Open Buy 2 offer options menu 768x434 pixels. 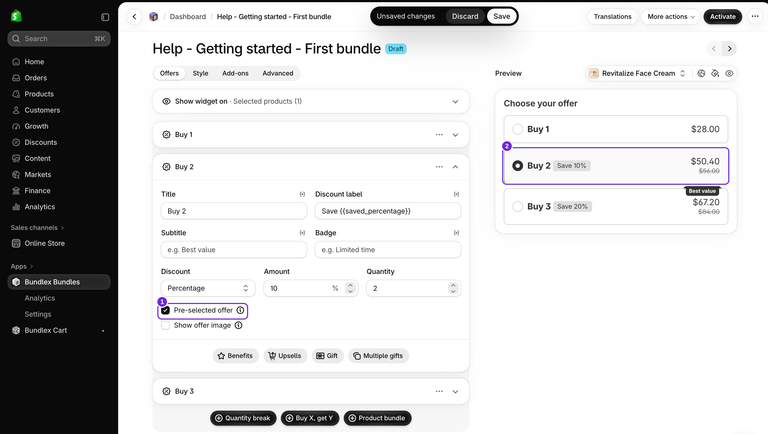(x=439, y=167)
